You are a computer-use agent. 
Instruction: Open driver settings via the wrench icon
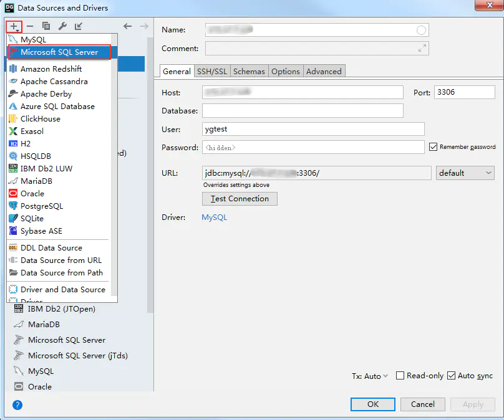point(62,26)
